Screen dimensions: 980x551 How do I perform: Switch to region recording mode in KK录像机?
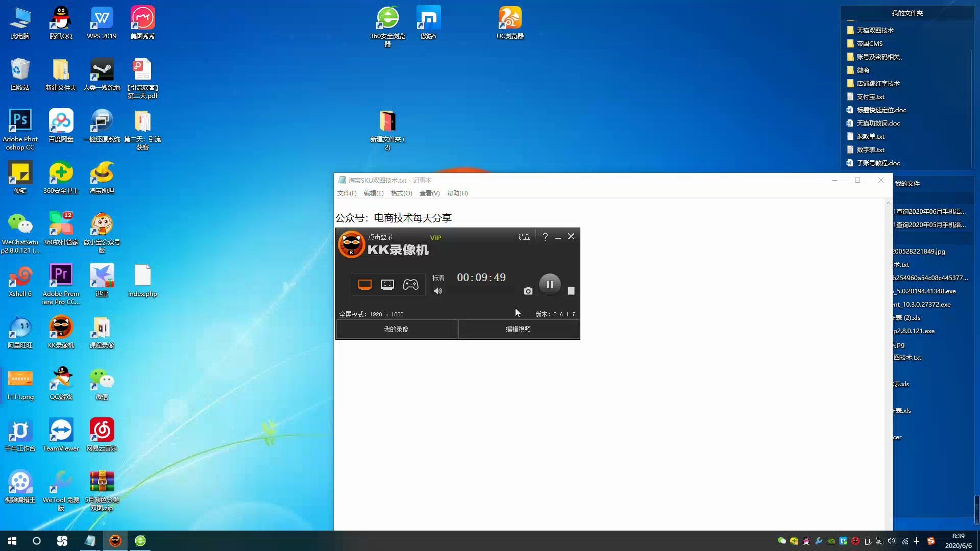(387, 284)
